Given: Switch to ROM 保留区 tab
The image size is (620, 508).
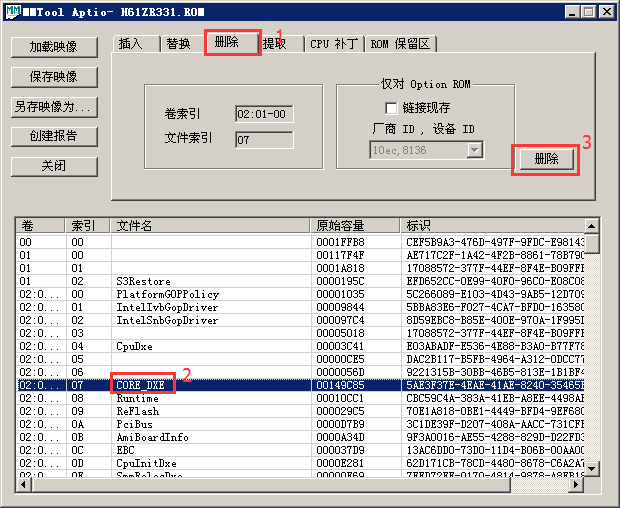Looking at the screenshot, I should click(x=401, y=43).
